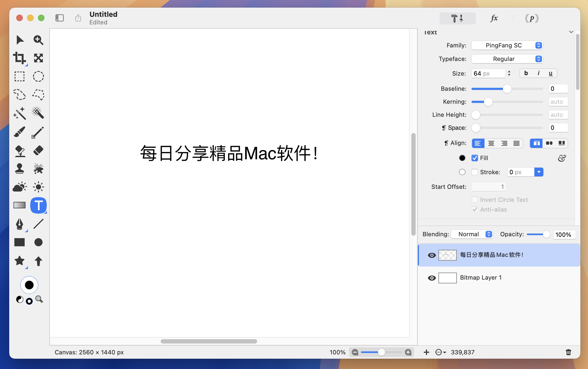Uncheck the Fill checkbox
This screenshot has height=369, width=588.
[x=474, y=158]
